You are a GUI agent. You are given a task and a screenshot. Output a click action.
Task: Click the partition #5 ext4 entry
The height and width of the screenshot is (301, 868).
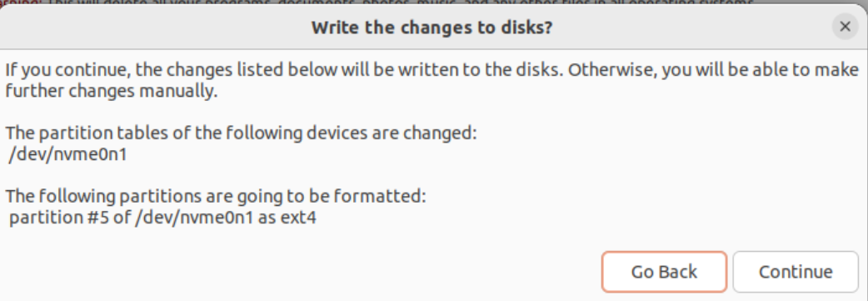[x=162, y=218]
